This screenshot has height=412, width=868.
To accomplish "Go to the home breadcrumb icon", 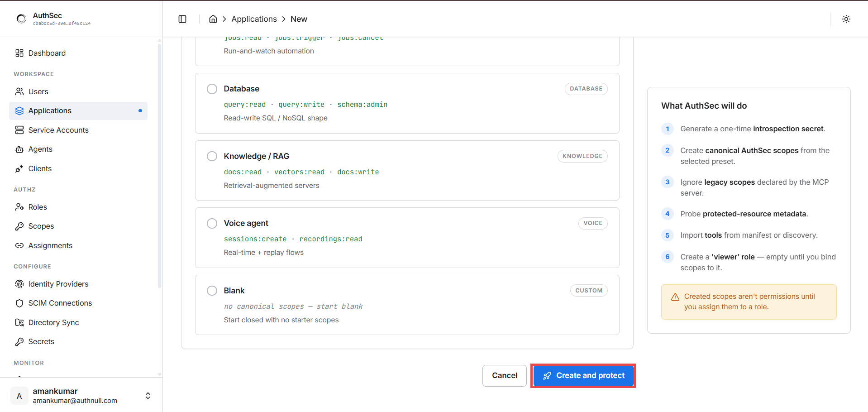I will [x=213, y=19].
